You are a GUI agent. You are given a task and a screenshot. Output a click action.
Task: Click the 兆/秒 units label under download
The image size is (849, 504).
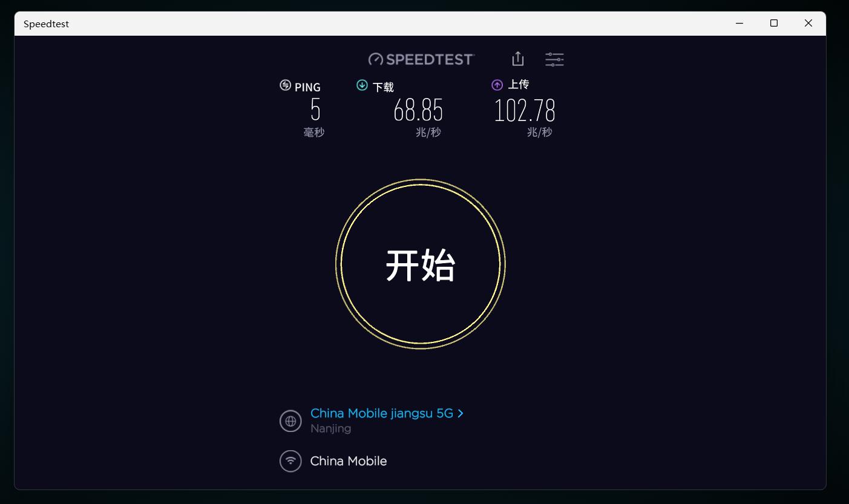pyautogui.click(x=428, y=132)
